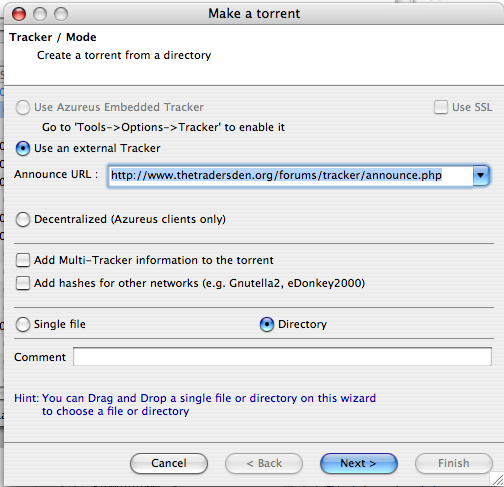The width and height of the screenshot is (504, 487).
Task: Click the Finish button
Action: coord(454,463)
